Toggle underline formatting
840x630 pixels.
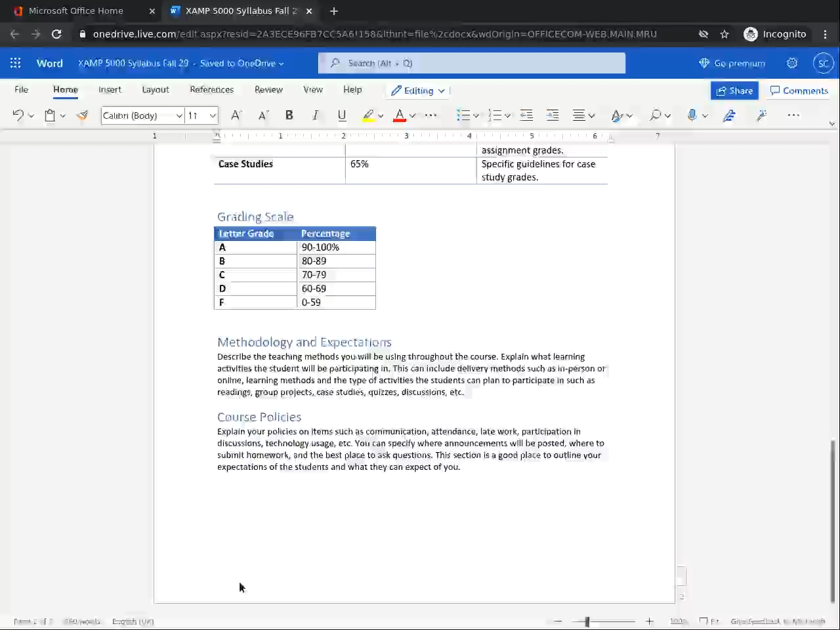341,115
